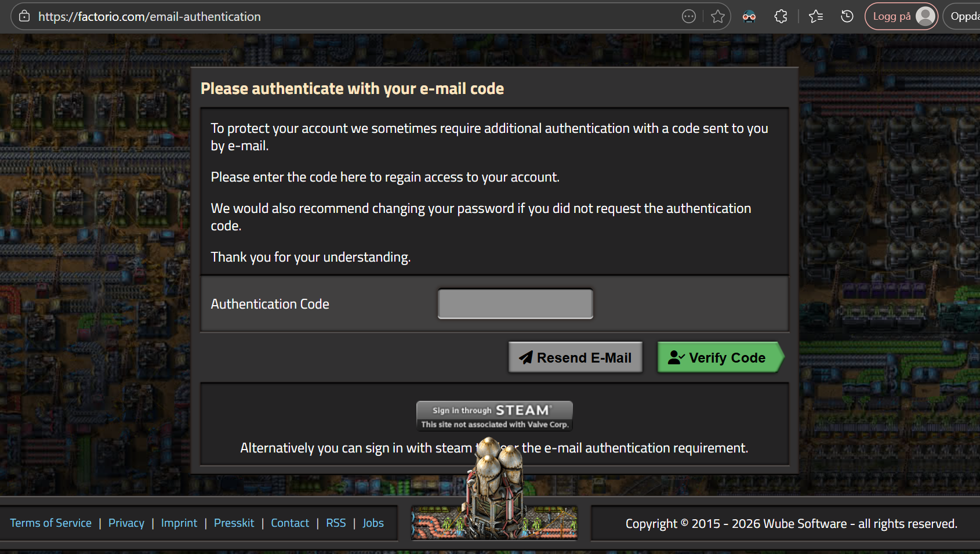Open the Favorites list icon

(x=816, y=16)
